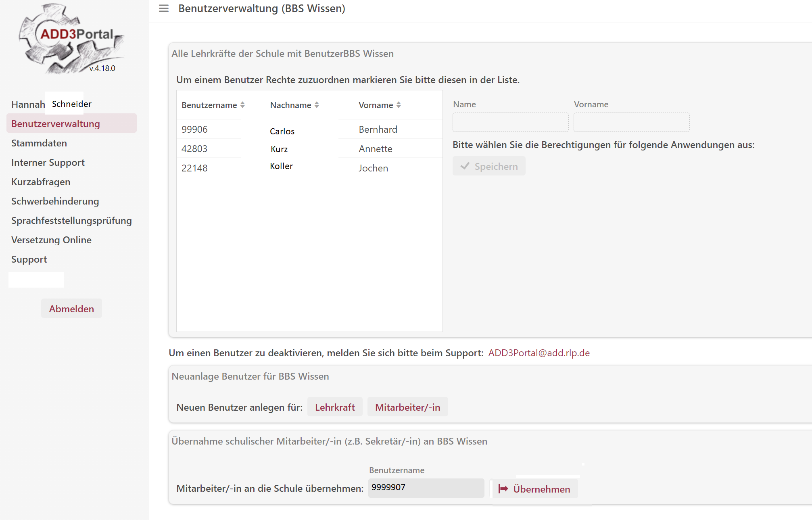Click the Nachname cell Carlos
Viewport: 812px width, 520px height.
coord(282,131)
